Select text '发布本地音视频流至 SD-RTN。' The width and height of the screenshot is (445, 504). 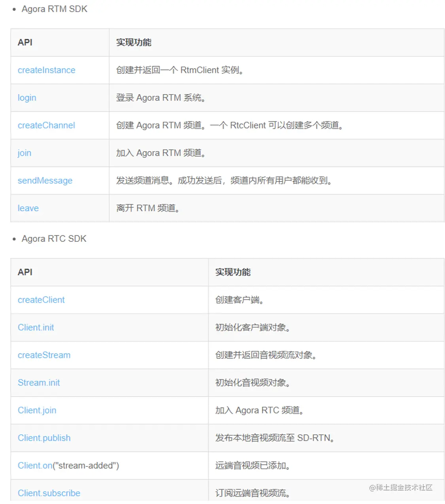275,438
